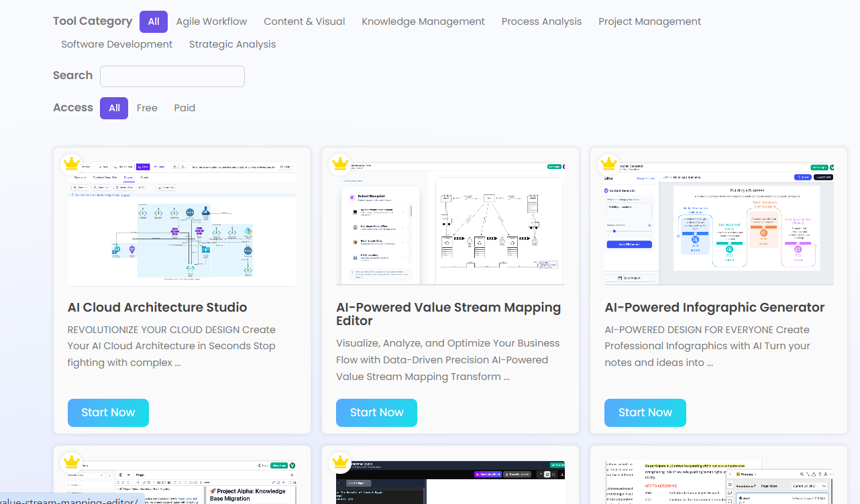
Task: Choose the Project Management category
Action: coord(649,21)
